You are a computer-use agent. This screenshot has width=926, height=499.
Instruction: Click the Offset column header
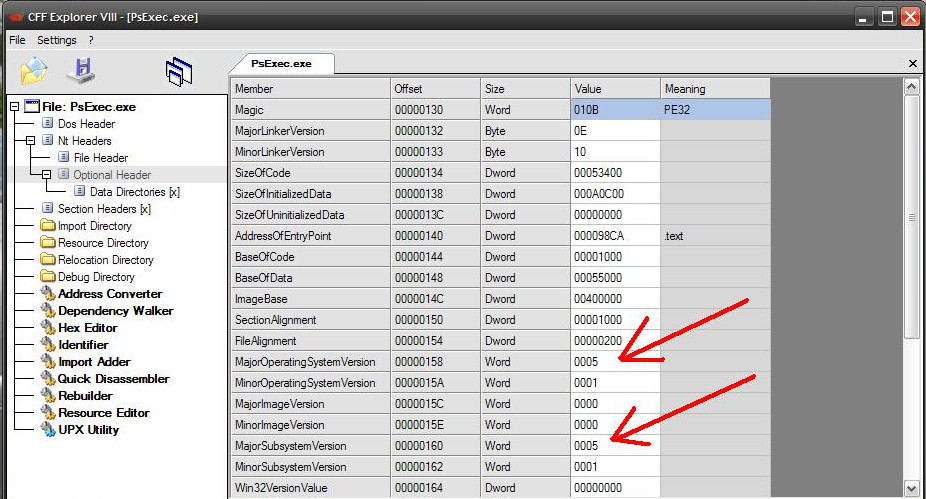pyautogui.click(x=435, y=89)
